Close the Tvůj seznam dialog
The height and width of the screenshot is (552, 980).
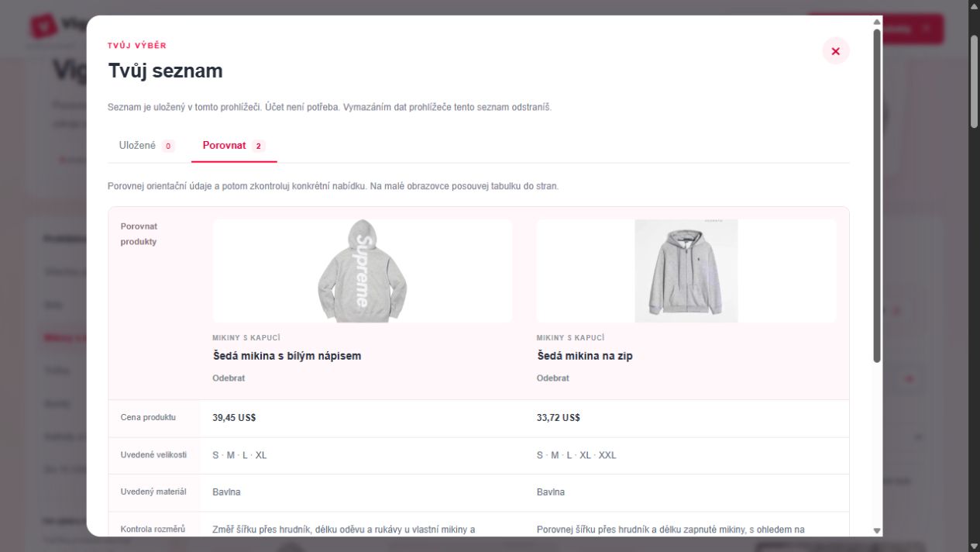pos(835,51)
